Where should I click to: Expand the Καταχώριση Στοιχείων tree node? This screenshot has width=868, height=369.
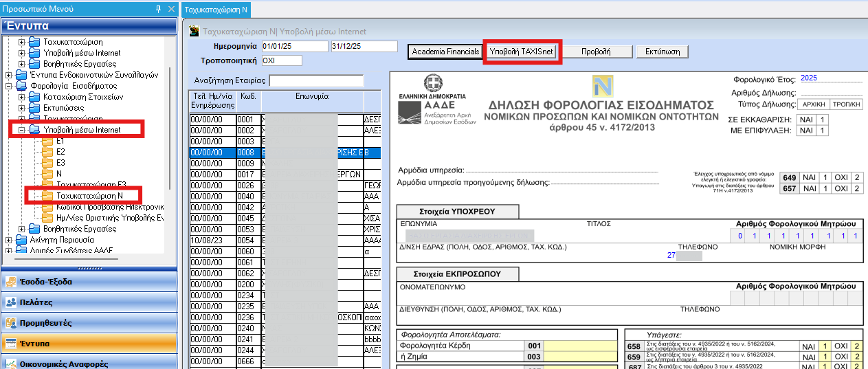tap(21, 97)
